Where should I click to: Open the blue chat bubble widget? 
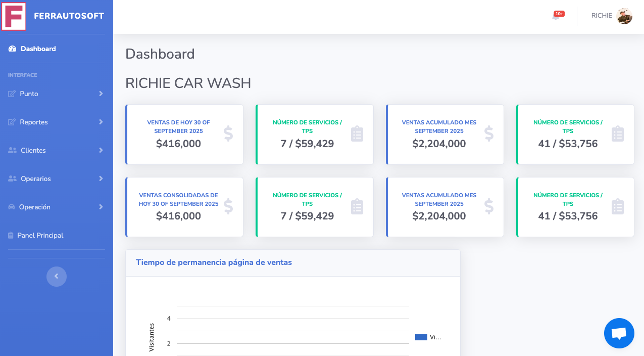[x=619, y=333]
